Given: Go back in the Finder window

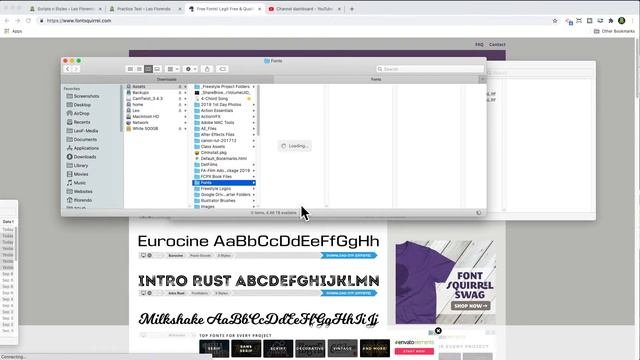Looking at the screenshot, I should [68, 69].
